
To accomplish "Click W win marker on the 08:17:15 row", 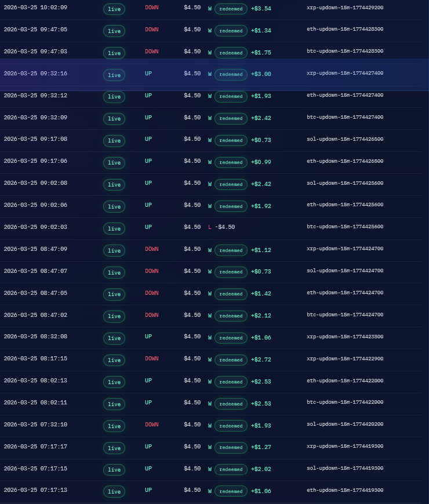I will tap(210, 360).
